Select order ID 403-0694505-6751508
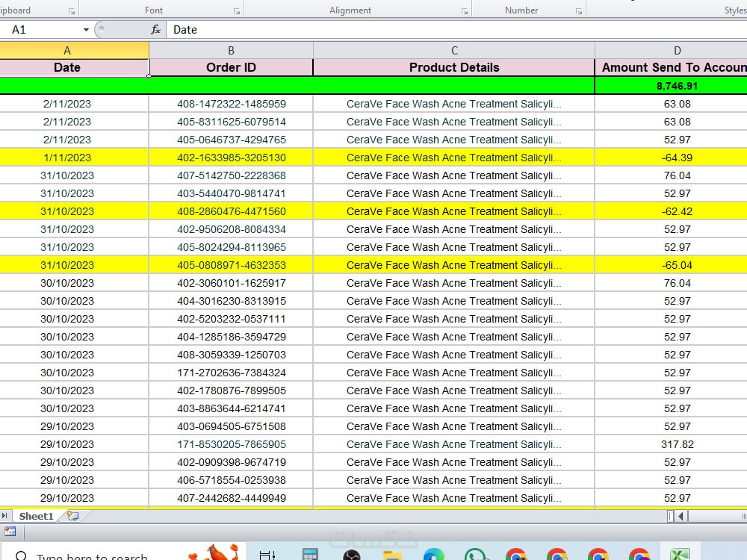Image resolution: width=747 pixels, height=560 pixels. click(231, 426)
